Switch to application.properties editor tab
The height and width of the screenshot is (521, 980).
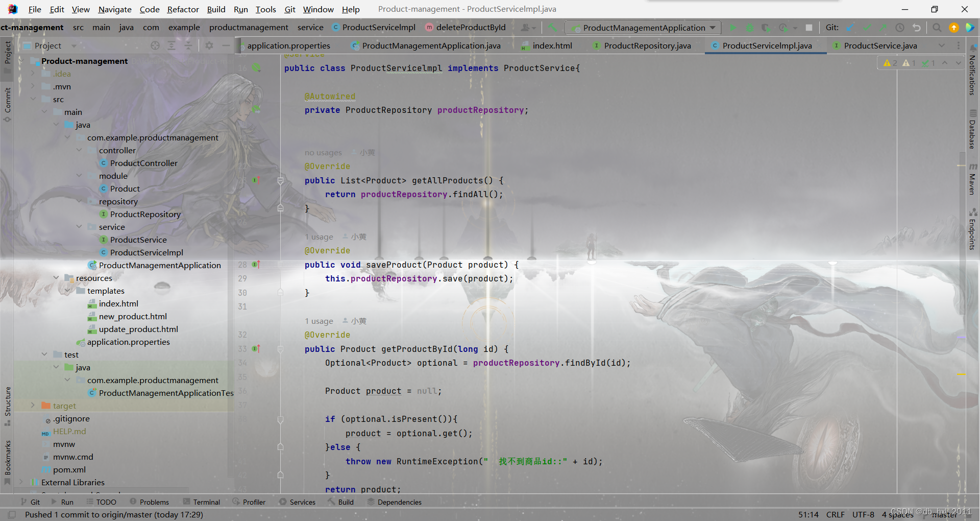[x=288, y=46]
